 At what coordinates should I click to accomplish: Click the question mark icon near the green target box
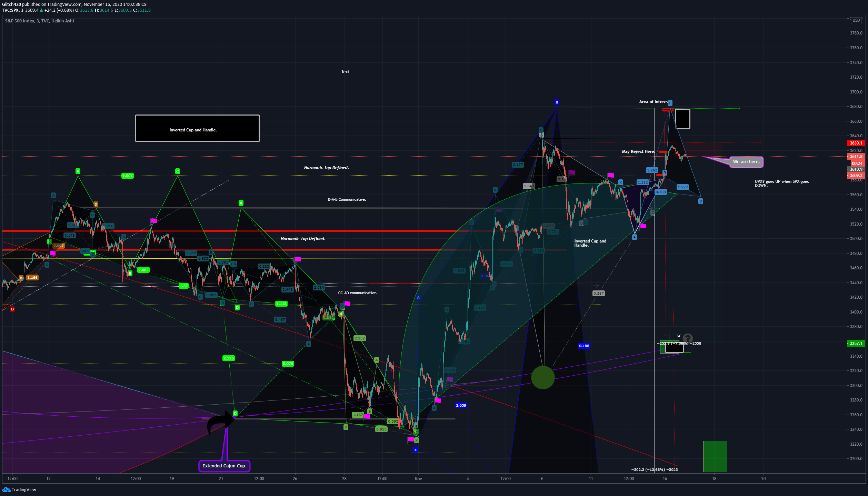coord(688,339)
